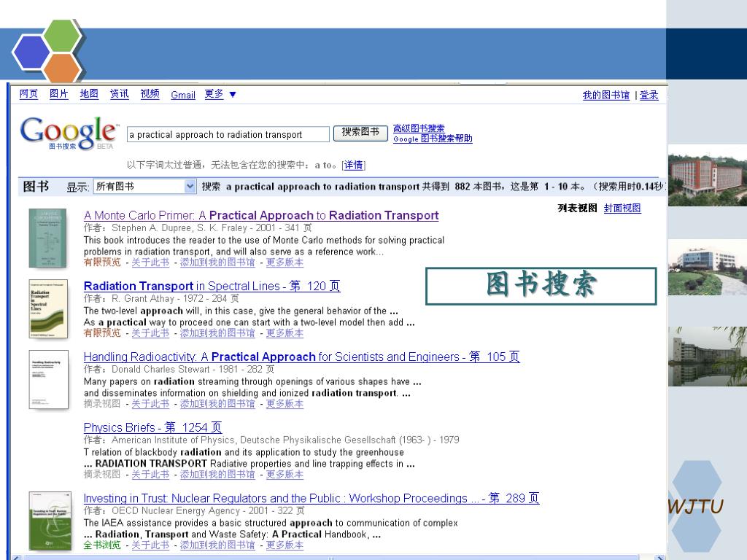Click 更多版本 under Investing in Trust
This screenshot has height=560, width=747.
[x=285, y=545]
